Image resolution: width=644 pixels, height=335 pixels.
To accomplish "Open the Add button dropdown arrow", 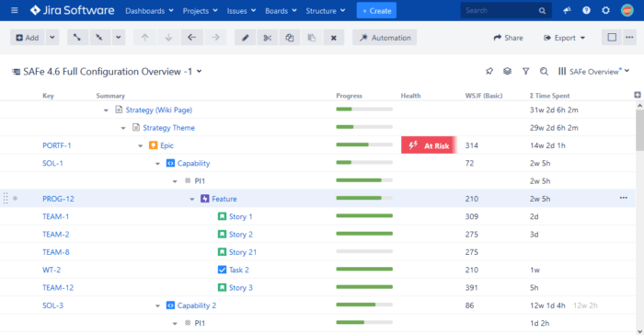I will point(52,38).
